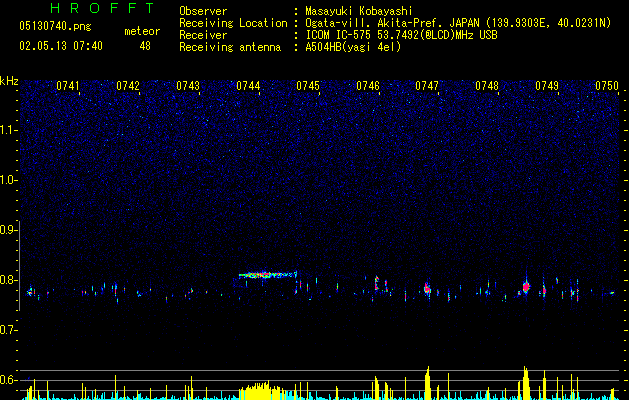This screenshot has height=400, width=629.
Task: Click the magenta echo below 0747
Action: tap(427, 288)
